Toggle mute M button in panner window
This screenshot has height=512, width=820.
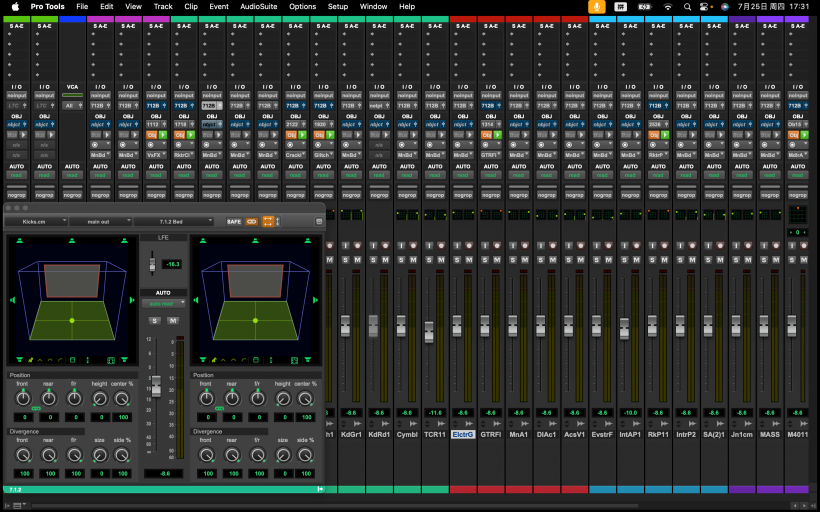click(173, 321)
